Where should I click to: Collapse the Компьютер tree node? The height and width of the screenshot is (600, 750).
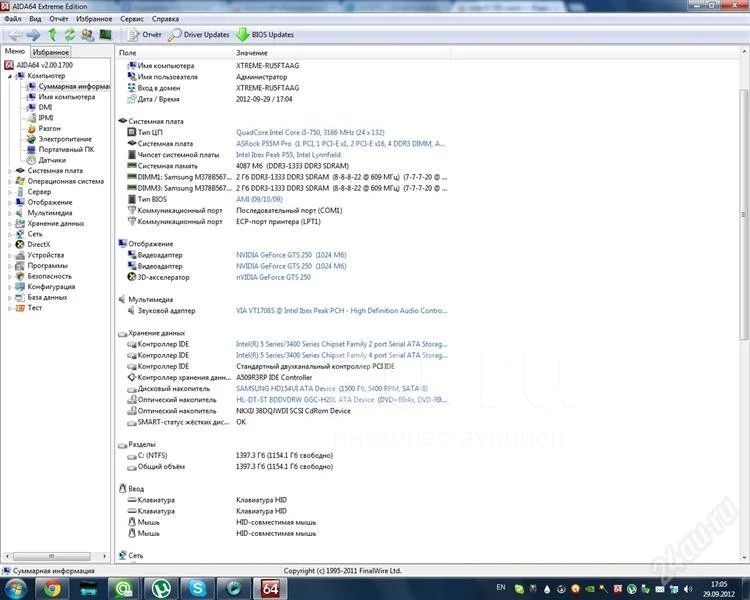tap(10, 76)
